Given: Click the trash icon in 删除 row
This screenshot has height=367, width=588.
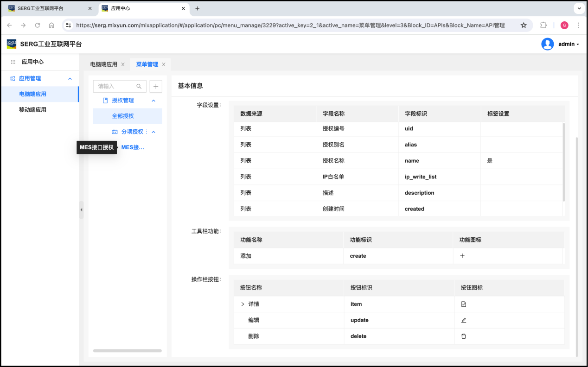Looking at the screenshot, I should [x=463, y=336].
